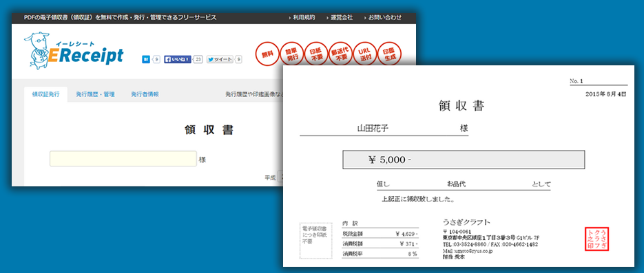
Task: Click the No. 1 receipt number
Action: pos(577,81)
